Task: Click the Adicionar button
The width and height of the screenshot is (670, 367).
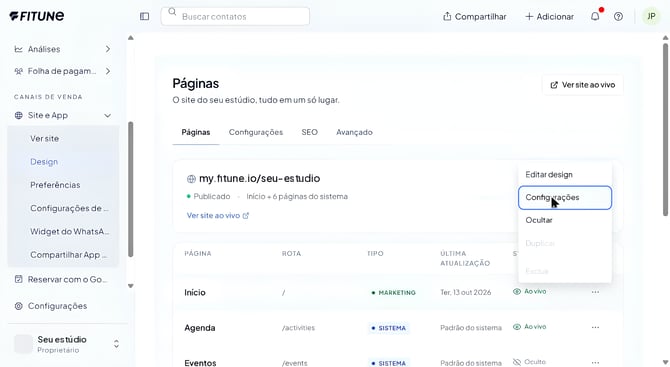Action: pos(549,16)
